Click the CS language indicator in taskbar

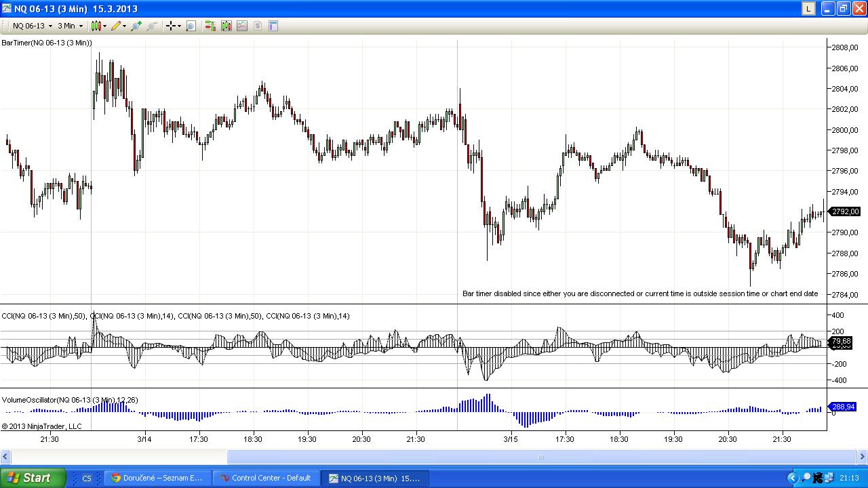[87, 479]
